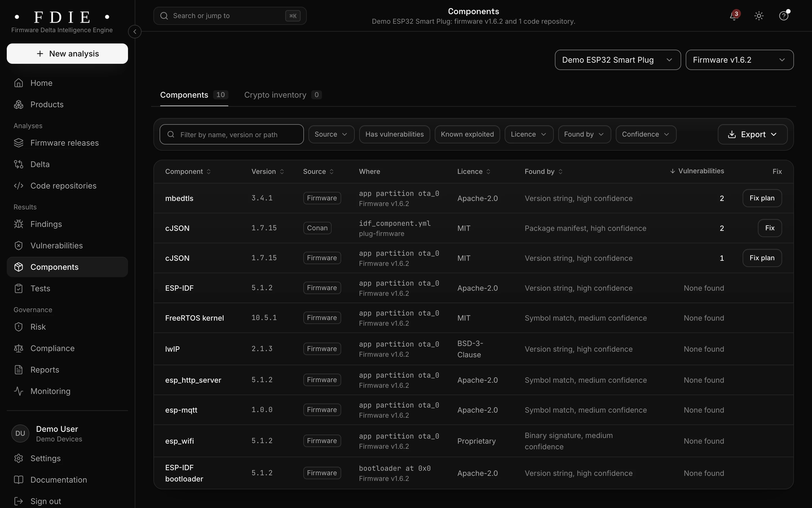Sort by the Component column header
The height and width of the screenshot is (508, 812).
point(188,172)
